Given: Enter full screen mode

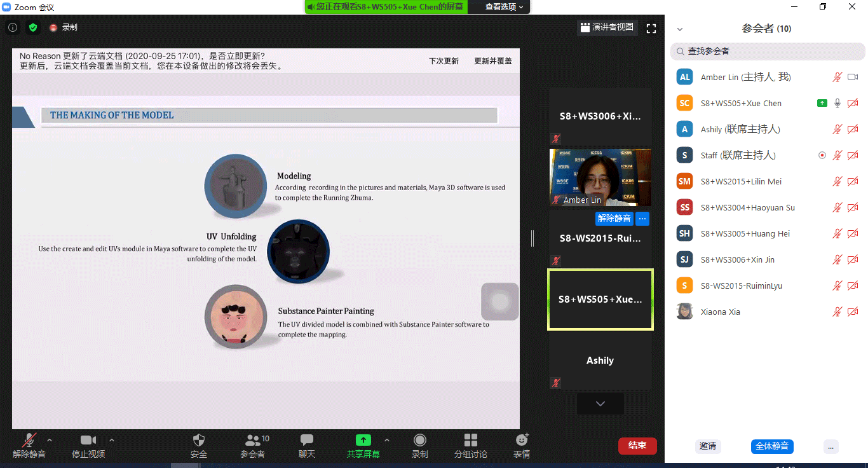Looking at the screenshot, I should pos(651,28).
